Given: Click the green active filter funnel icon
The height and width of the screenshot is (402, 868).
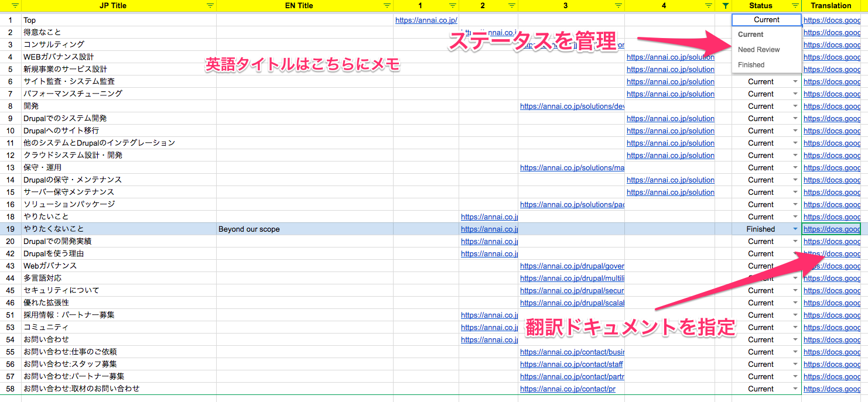Looking at the screenshot, I should [726, 6].
